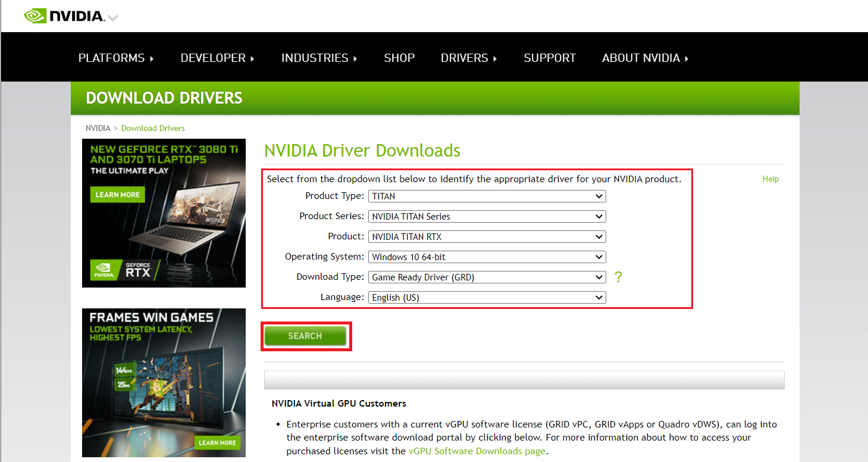
Task: Click the Download Drivers breadcrumb
Action: 153,128
